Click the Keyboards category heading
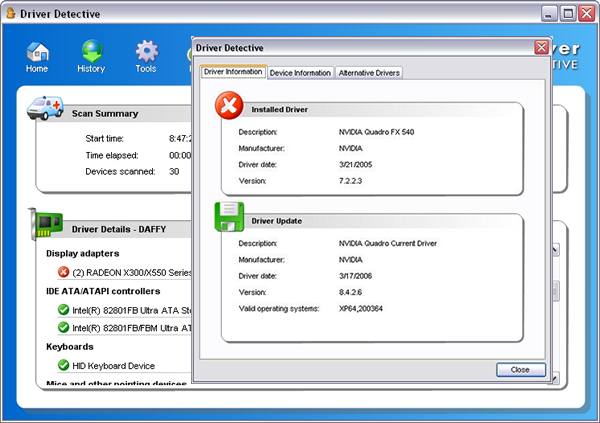The width and height of the screenshot is (600, 423). [x=70, y=347]
